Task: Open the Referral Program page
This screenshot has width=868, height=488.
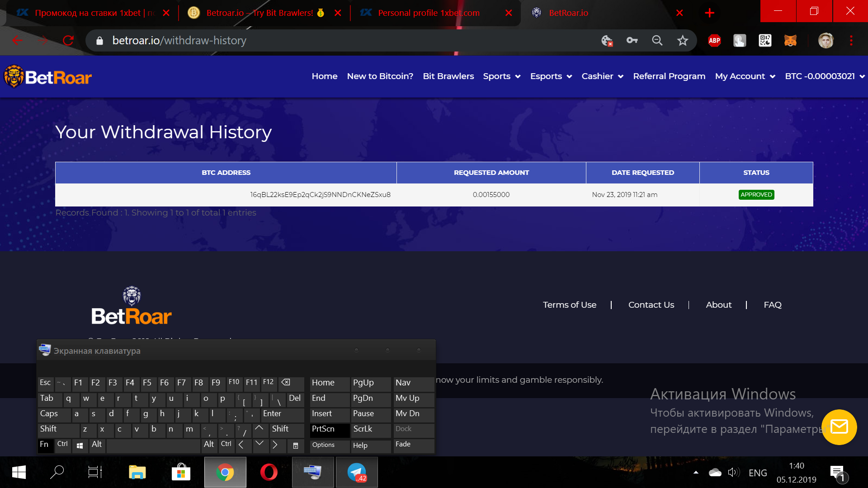Action: tap(669, 76)
